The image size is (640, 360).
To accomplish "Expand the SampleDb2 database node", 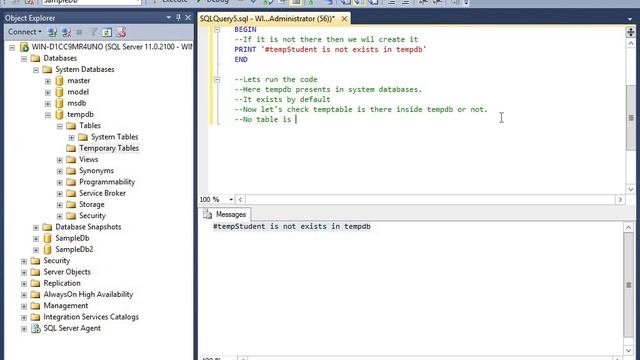I will (x=36, y=250).
